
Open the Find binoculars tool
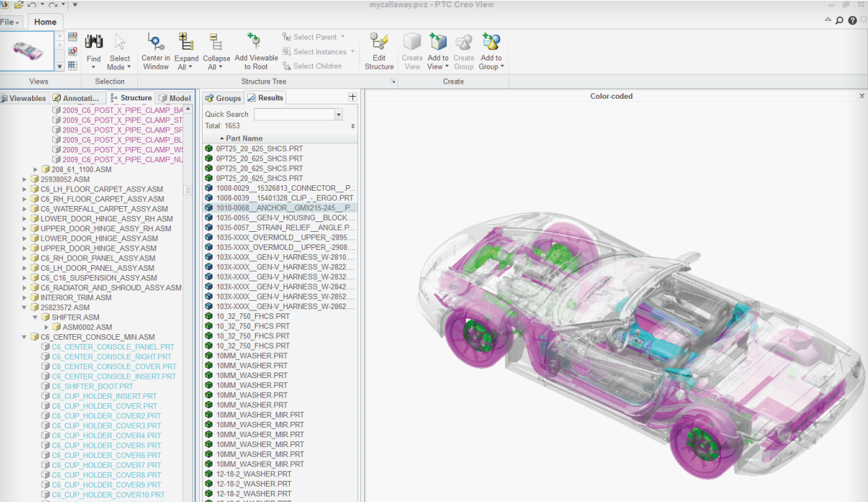click(x=93, y=50)
